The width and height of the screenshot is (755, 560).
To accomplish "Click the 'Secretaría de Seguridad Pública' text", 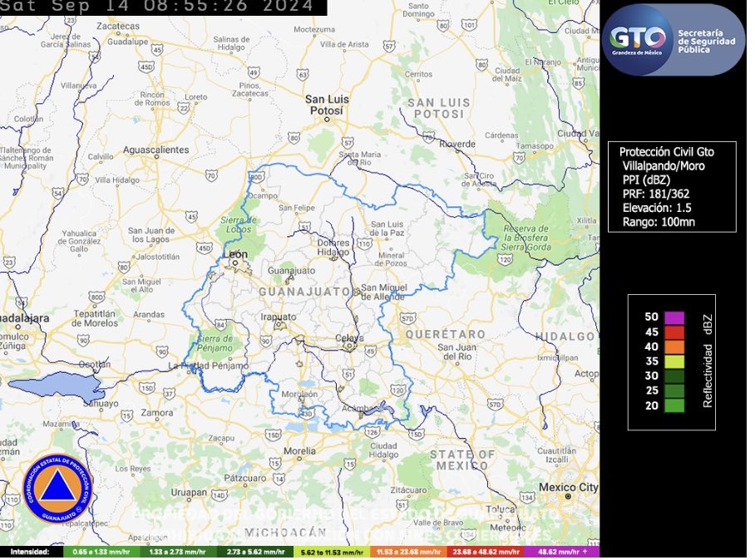I will pyautogui.click(x=707, y=42).
